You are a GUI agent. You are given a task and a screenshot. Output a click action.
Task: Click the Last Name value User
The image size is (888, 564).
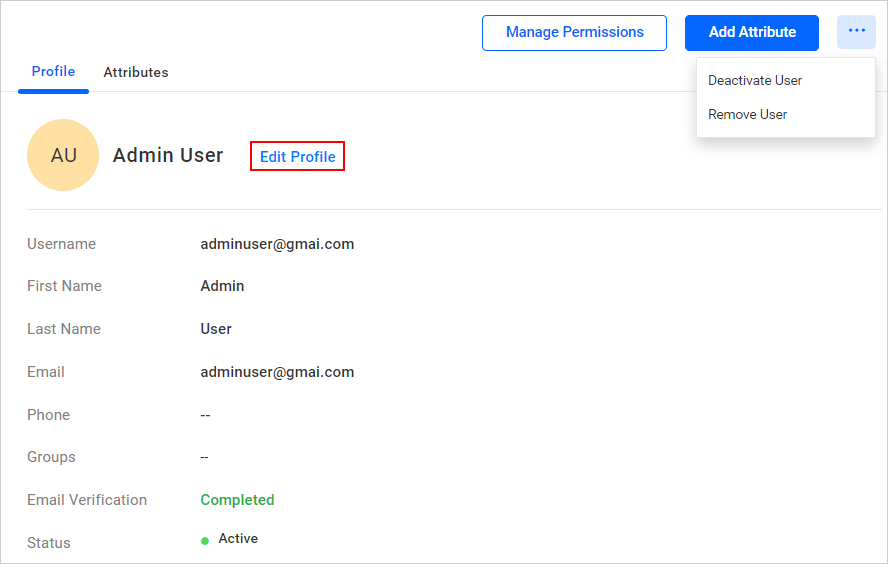tap(216, 329)
